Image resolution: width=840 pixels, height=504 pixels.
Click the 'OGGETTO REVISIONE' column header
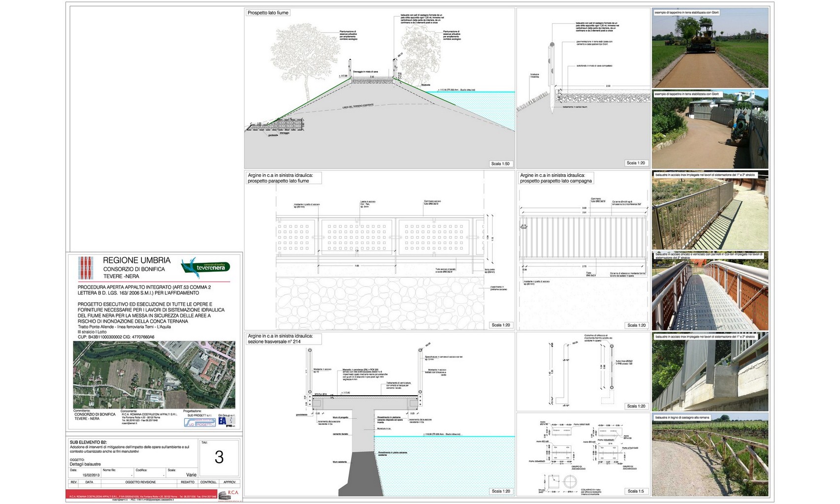(140, 482)
